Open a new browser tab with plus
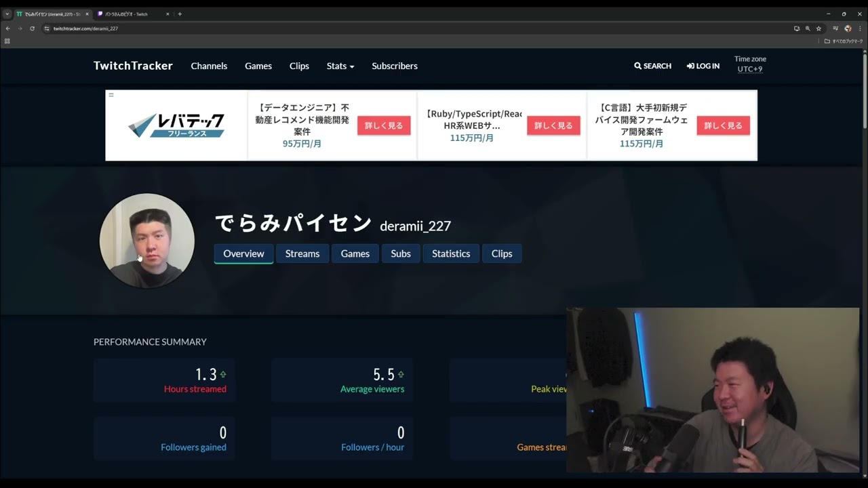The width and height of the screenshot is (868, 488). (180, 14)
